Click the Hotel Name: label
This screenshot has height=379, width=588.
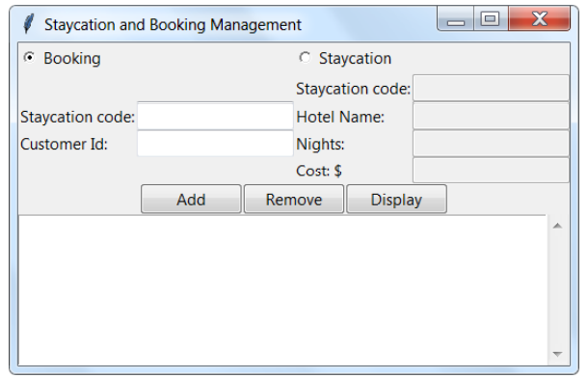pyautogui.click(x=340, y=117)
